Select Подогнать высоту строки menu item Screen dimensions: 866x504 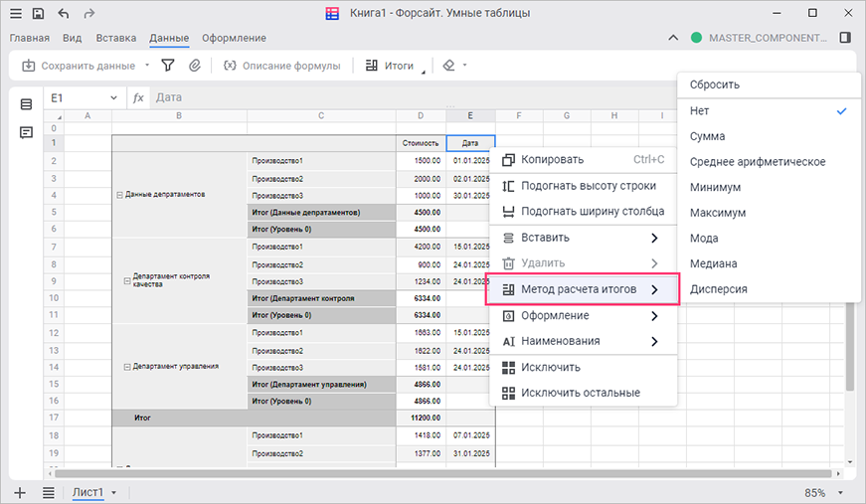coord(584,186)
